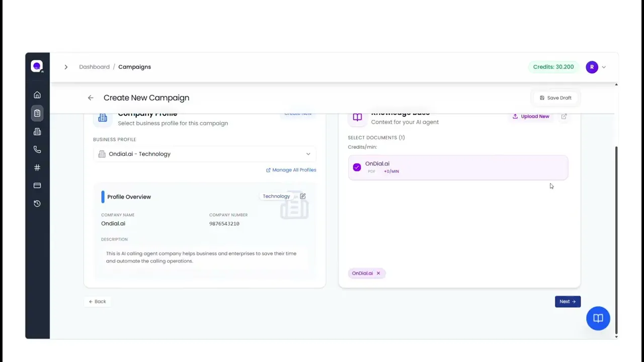Click Upload New document button
Screen dimensions: 644x362
tap(531, 116)
